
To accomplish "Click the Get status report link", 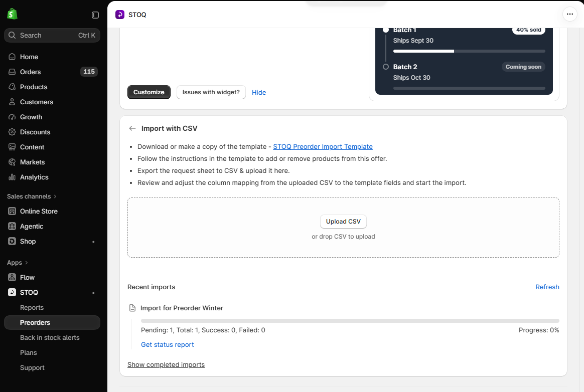I will 167,345.
